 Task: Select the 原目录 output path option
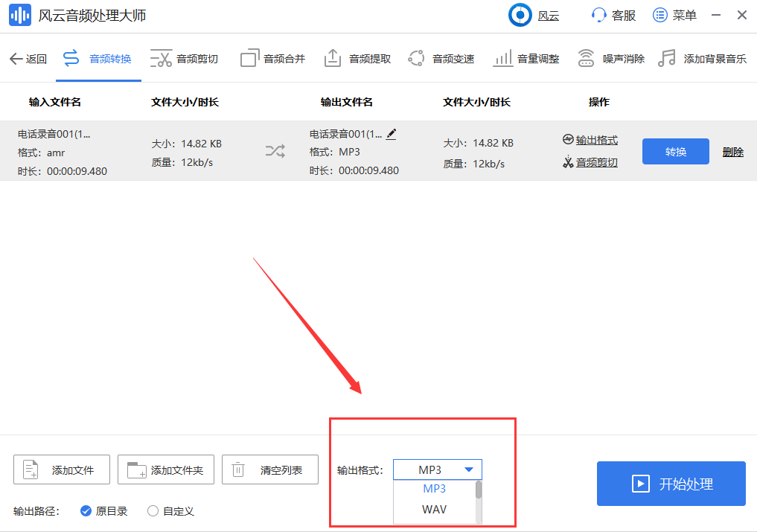pyautogui.click(x=103, y=511)
